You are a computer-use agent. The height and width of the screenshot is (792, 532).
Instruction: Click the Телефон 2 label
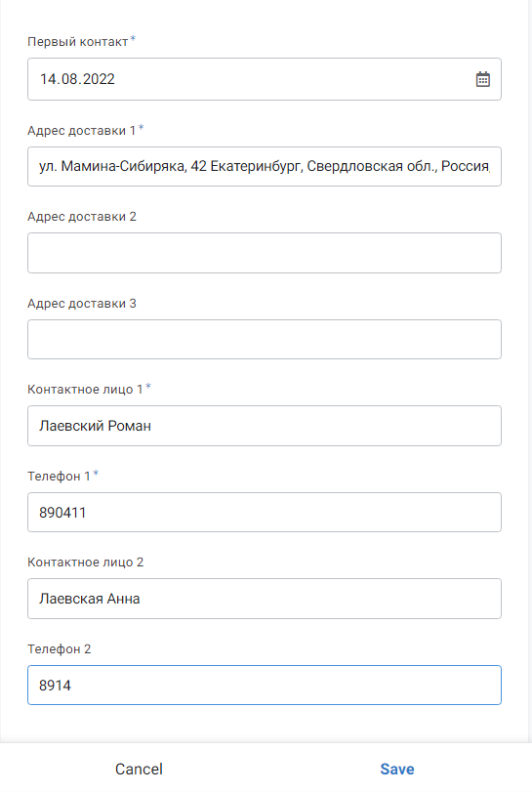click(59, 649)
